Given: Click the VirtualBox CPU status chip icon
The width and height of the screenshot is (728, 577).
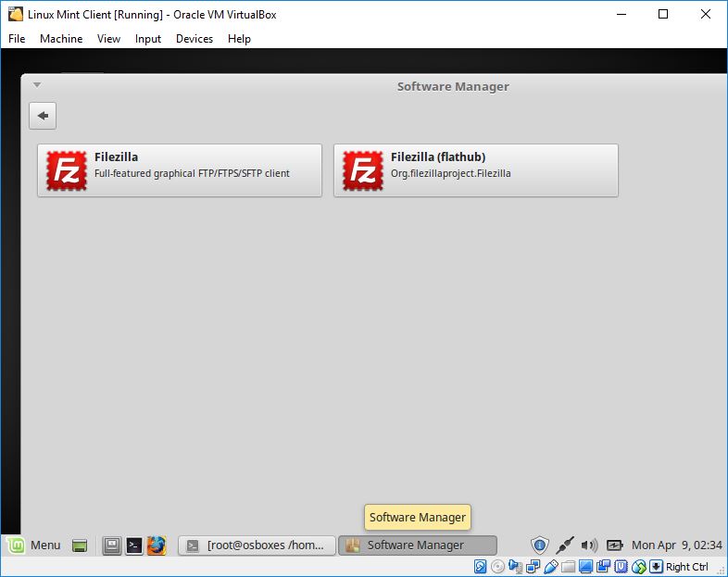Looking at the screenshot, I should pos(621,567).
